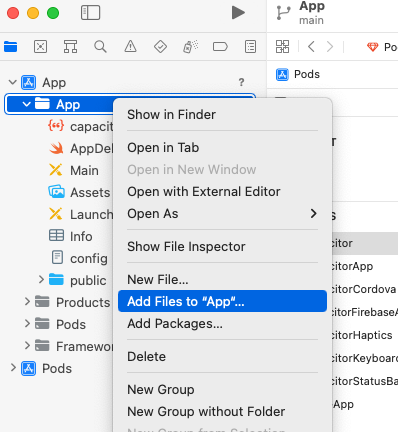Choose Show File Inspector

click(222, 247)
